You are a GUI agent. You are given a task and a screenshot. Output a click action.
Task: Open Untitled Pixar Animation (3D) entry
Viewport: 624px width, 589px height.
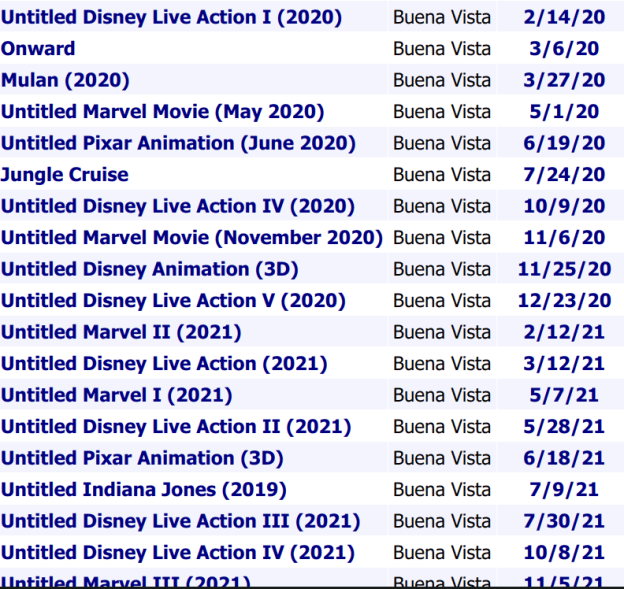[x=142, y=458]
